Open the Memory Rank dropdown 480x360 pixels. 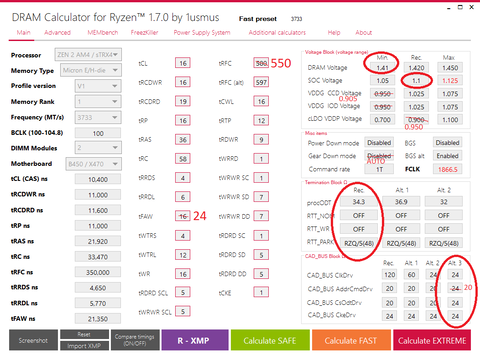tap(98, 102)
